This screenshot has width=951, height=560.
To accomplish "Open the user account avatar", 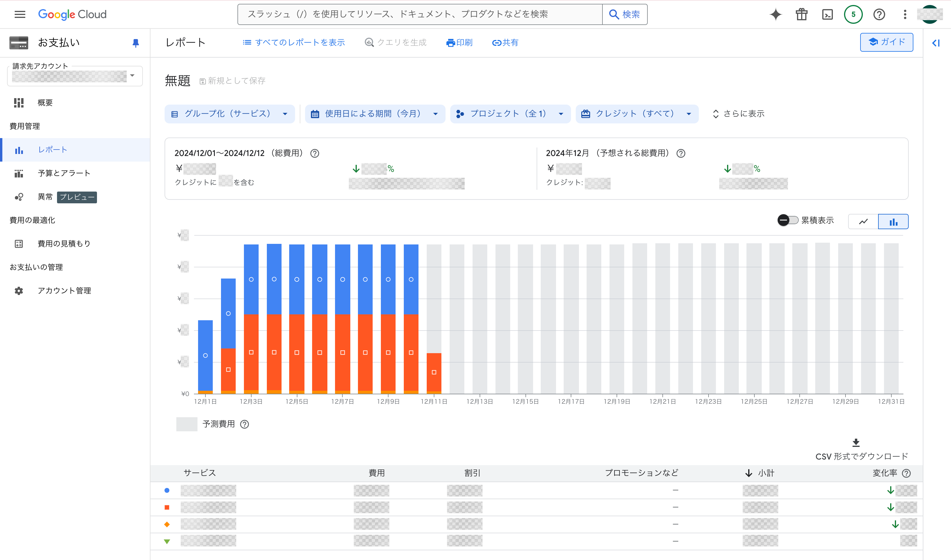I will pos(930,14).
